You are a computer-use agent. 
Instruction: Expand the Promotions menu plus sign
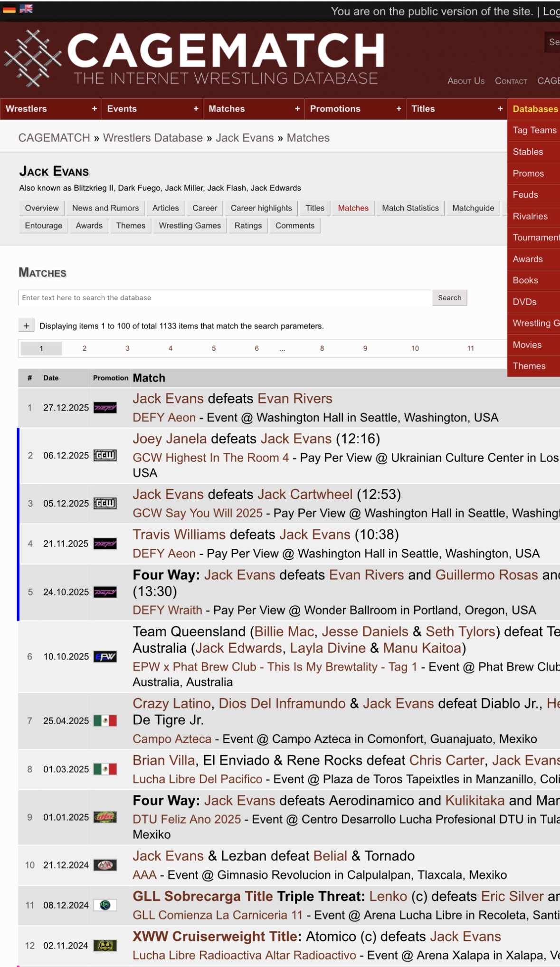[x=399, y=109]
